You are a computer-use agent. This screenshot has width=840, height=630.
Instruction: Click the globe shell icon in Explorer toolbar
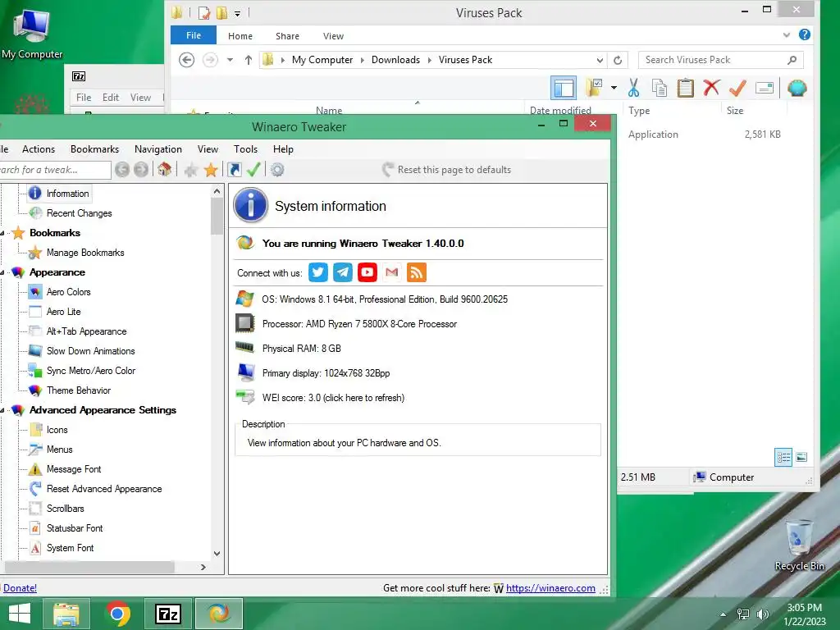pyautogui.click(x=797, y=88)
